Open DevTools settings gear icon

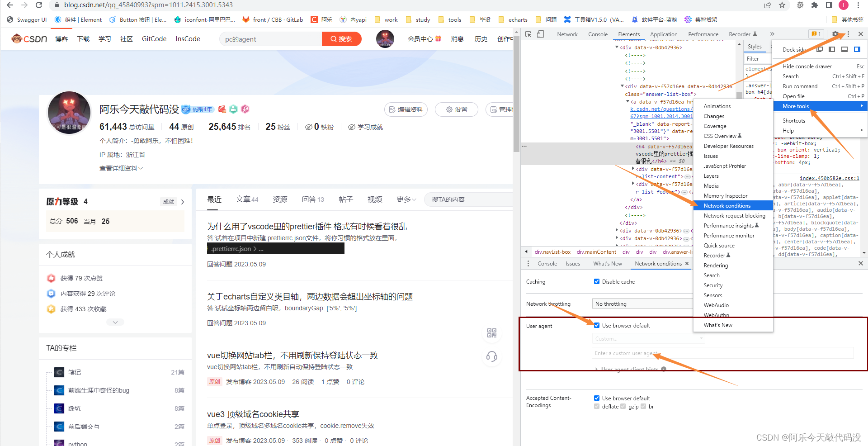pyautogui.click(x=835, y=34)
